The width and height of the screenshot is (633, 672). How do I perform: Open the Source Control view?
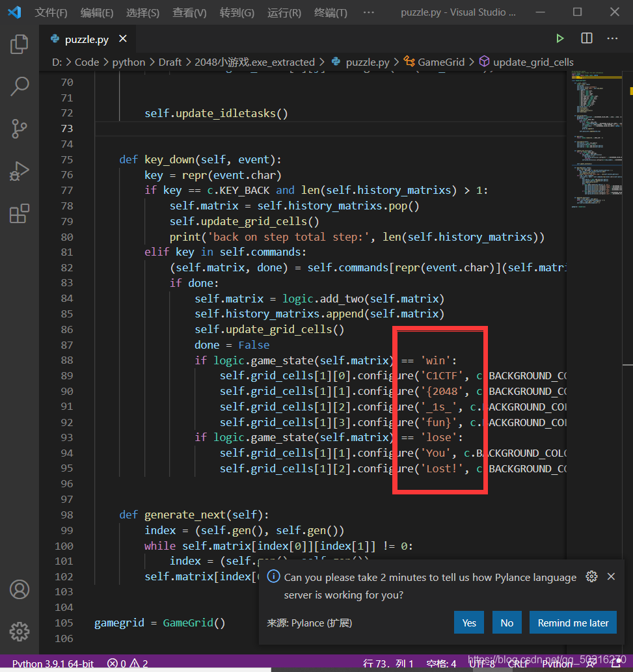tap(20, 128)
